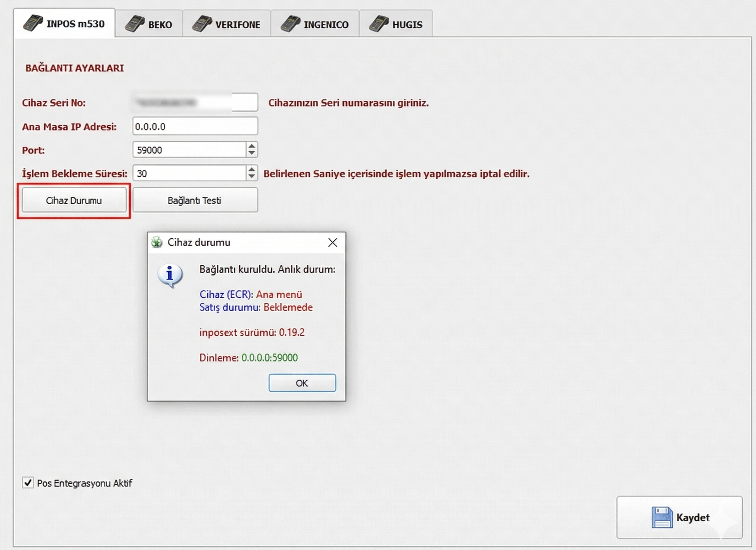
Task: Click the INGENICO tab's POS device icon
Action: pyautogui.click(x=290, y=24)
